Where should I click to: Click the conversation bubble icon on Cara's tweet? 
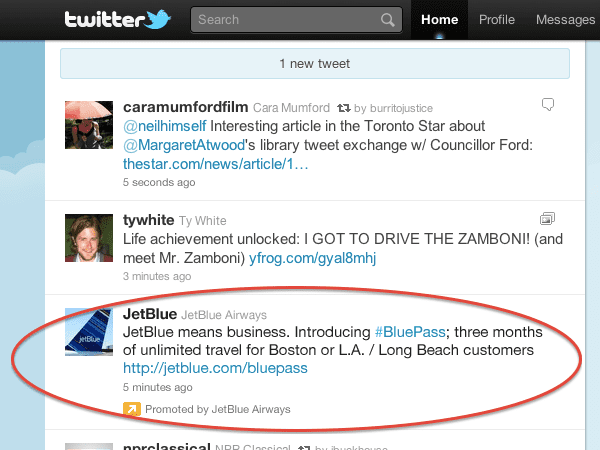pyautogui.click(x=547, y=104)
